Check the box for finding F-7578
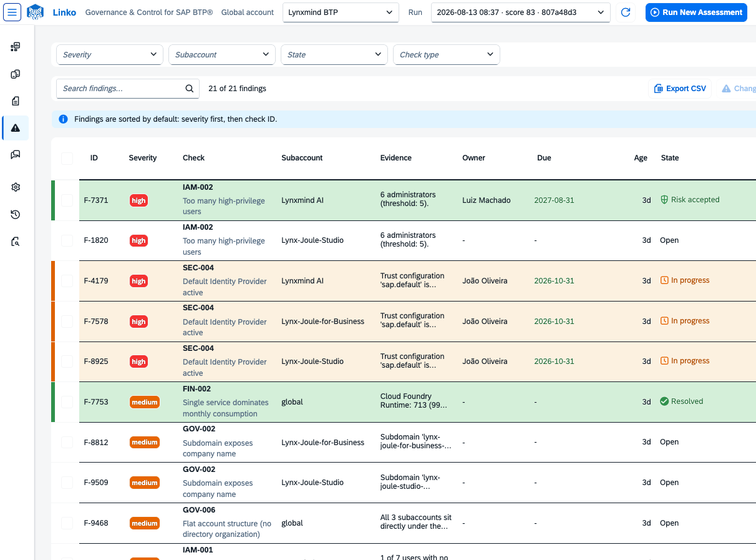The width and height of the screenshot is (756, 560). (67, 322)
